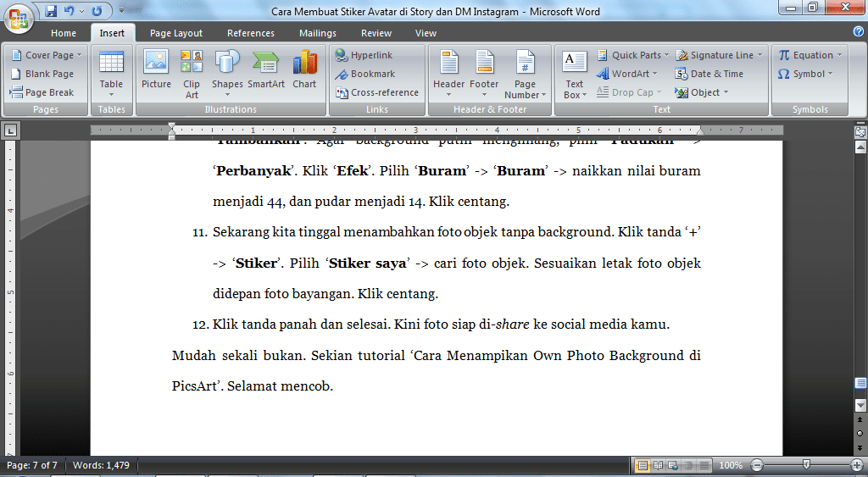Expand the Quick Parts menu
This screenshot has width=868, height=477.
(633, 55)
